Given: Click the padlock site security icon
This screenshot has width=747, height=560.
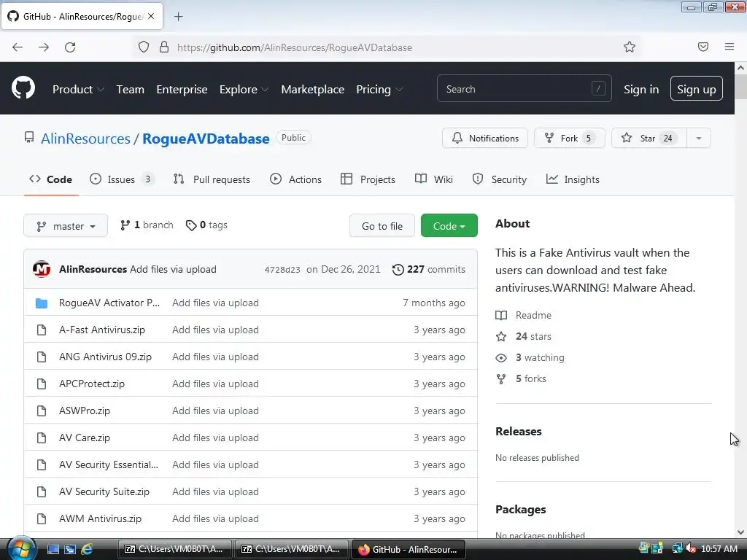Looking at the screenshot, I should coord(164,47).
